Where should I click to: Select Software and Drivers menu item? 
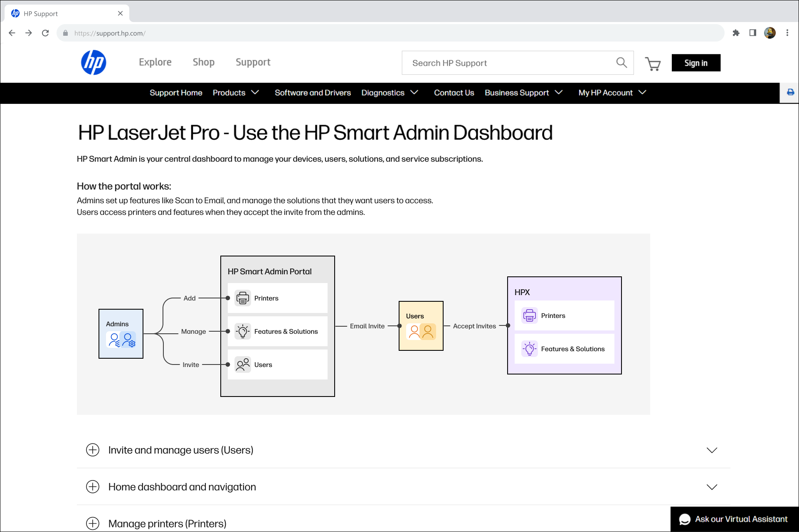(x=313, y=93)
